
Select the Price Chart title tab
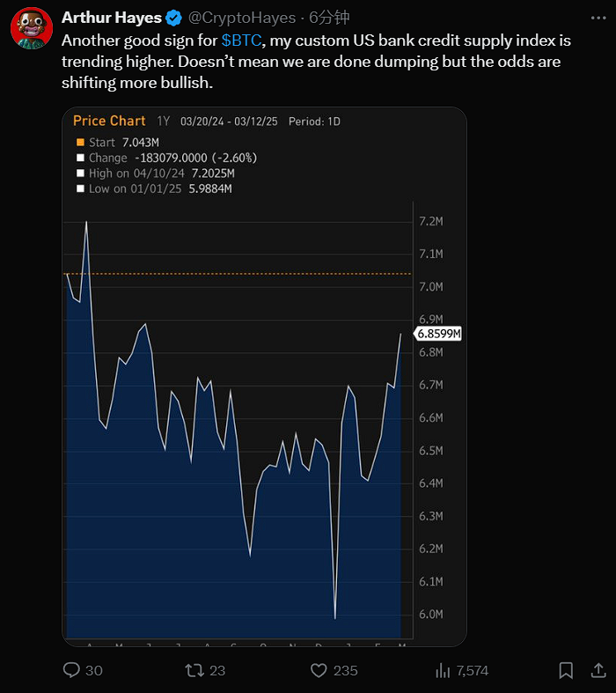[x=108, y=121]
